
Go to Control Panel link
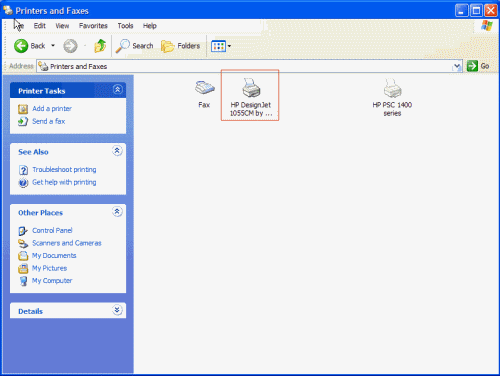pyautogui.click(x=52, y=230)
